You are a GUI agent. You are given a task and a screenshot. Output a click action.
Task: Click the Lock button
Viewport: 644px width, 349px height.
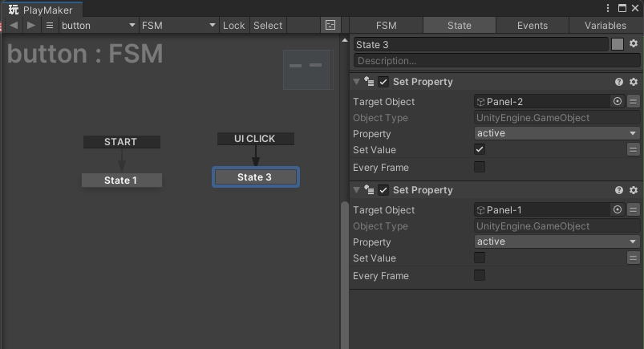tap(233, 26)
